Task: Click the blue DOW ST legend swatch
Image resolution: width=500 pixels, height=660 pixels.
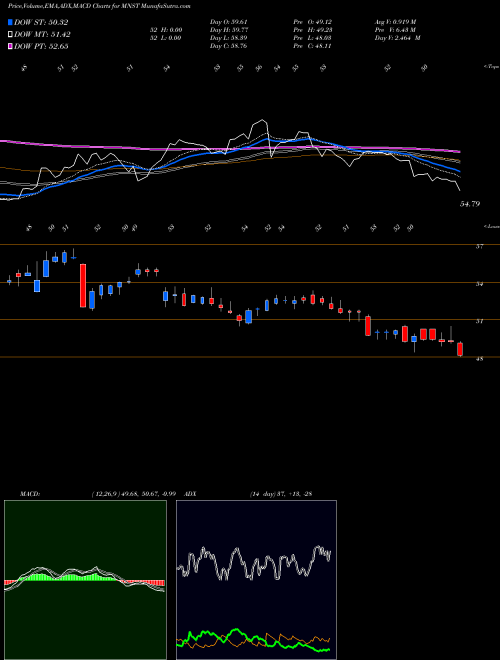Action: 10,22
